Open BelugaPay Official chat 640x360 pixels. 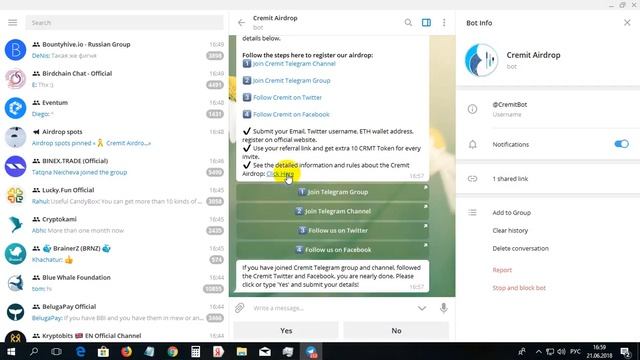[x=114, y=312]
